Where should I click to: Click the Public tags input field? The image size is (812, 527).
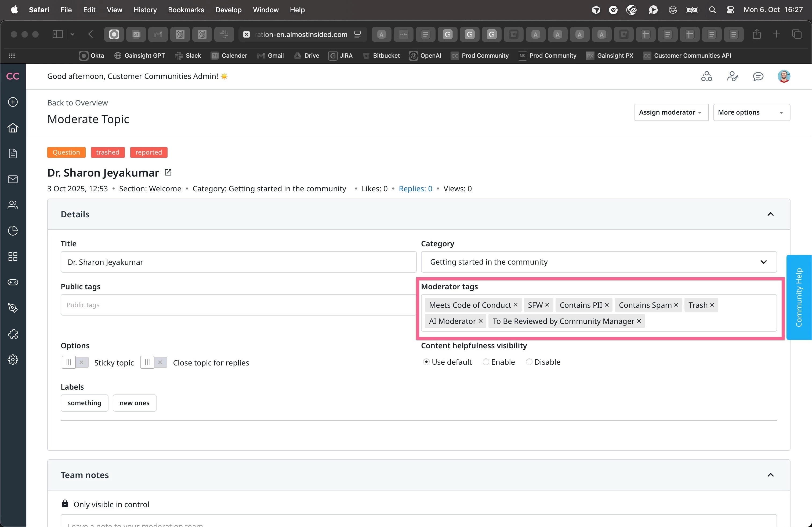click(238, 305)
